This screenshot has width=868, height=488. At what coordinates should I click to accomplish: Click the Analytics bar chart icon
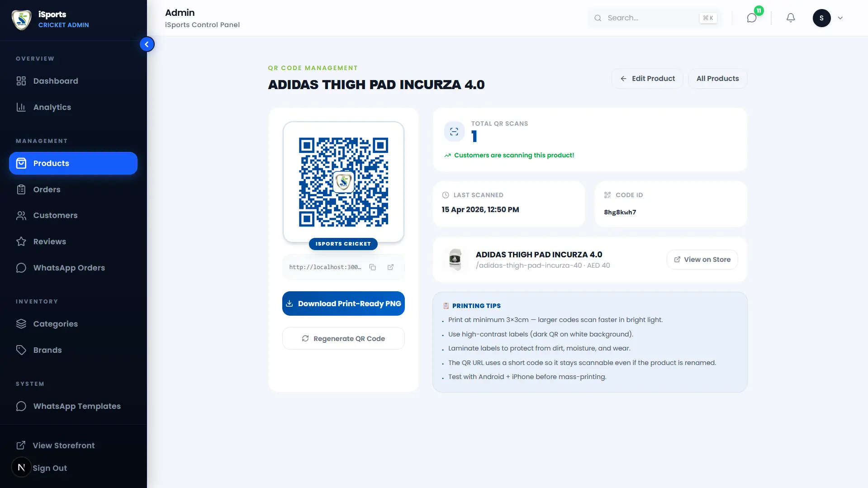(x=21, y=107)
